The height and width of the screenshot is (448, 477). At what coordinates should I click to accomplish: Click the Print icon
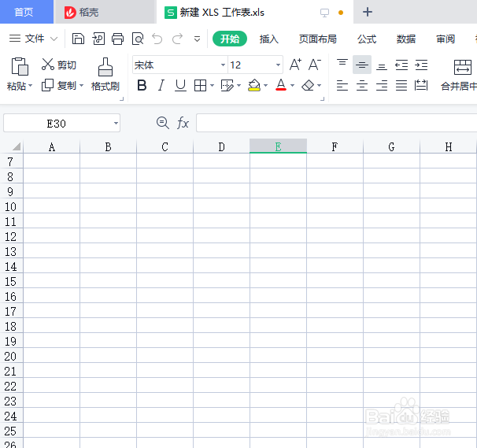click(x=118, y=39)
